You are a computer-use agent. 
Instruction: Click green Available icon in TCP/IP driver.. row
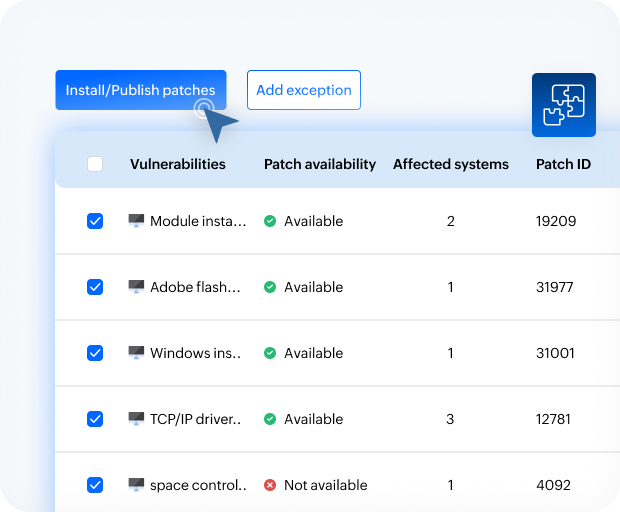[270, 419]
